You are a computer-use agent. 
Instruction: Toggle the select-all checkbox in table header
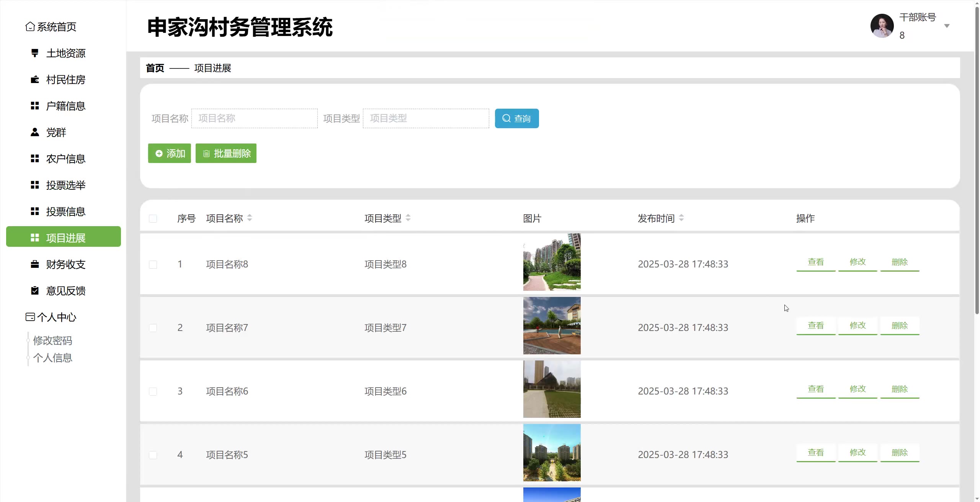[x=153, y=218]
